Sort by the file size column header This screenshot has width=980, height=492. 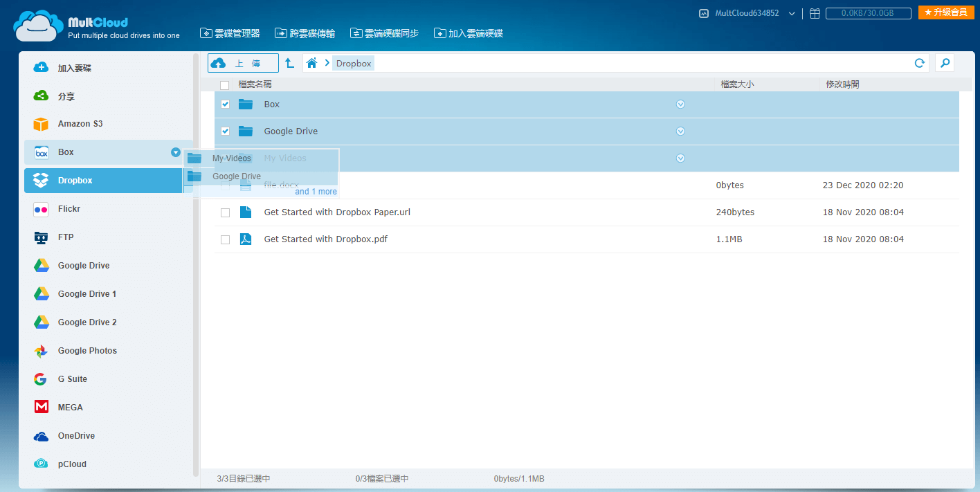click(x=737, y=84)
